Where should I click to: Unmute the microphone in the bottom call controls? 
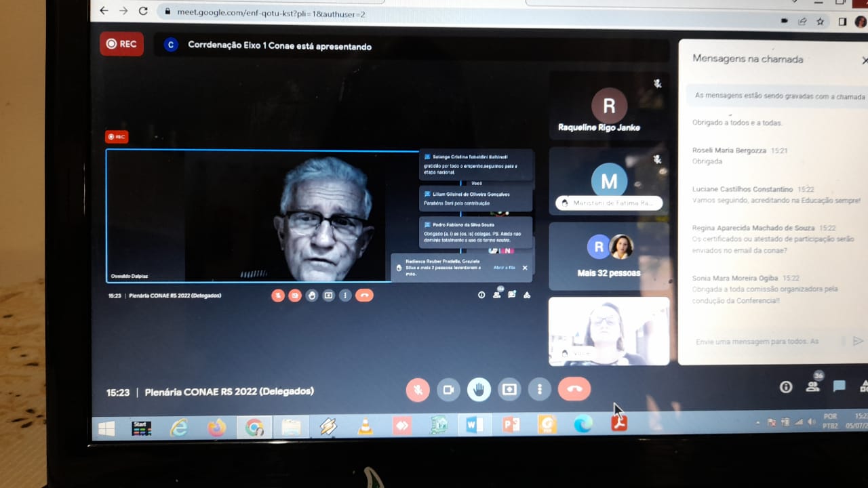(x=418, y=390)
